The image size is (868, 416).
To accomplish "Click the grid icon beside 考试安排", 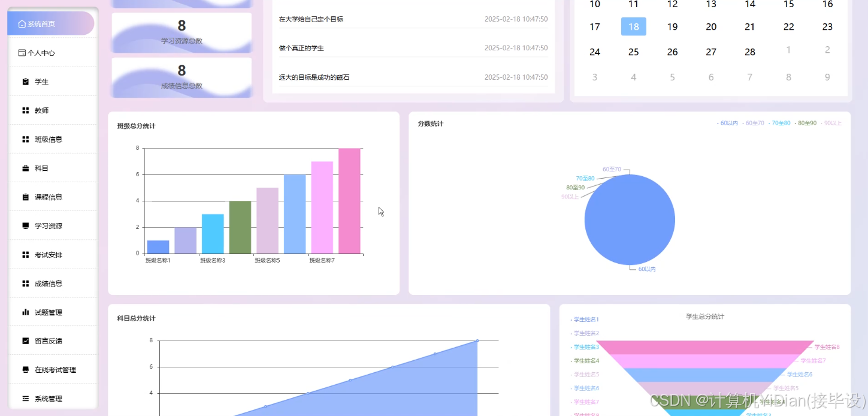I will (26, 255).
